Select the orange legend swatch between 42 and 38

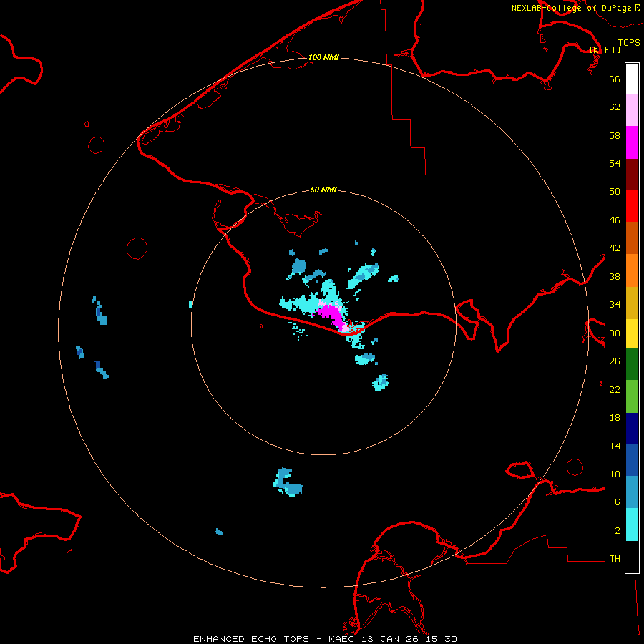click(632, 270)
